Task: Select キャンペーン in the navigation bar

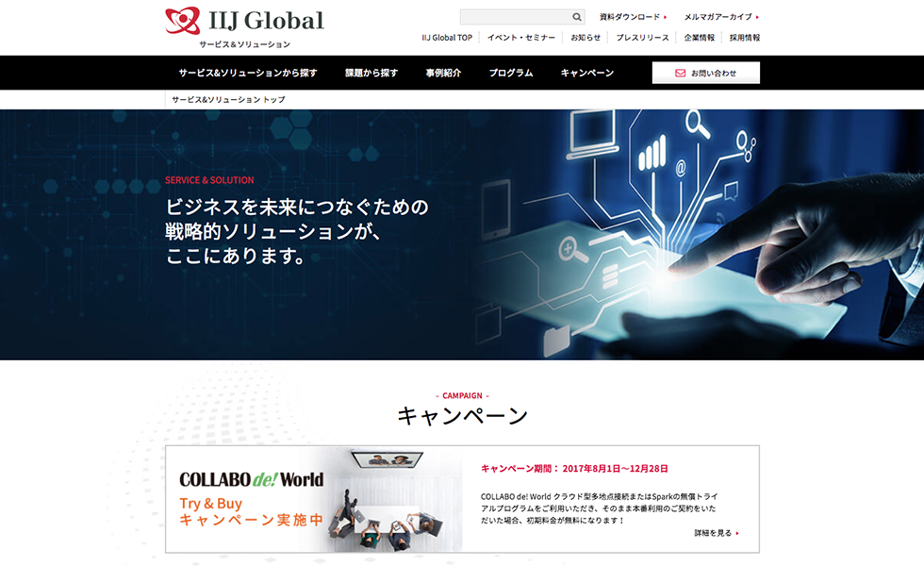Action: (586, 73)
